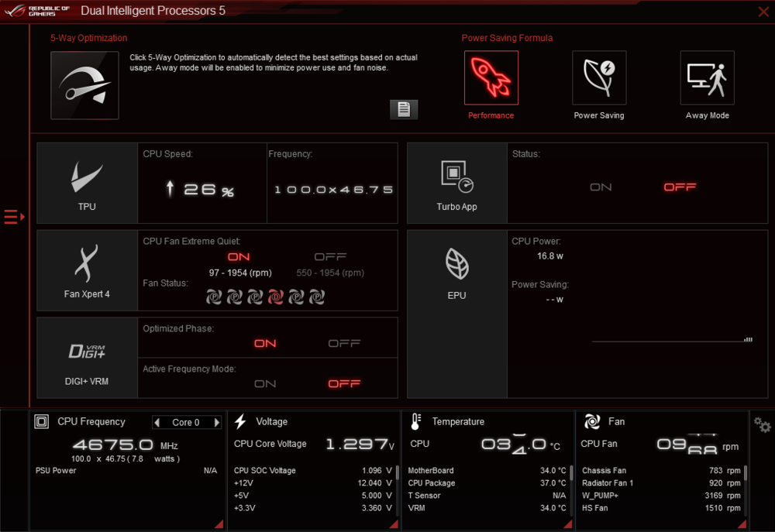
Task: Open the Fan Xpert 4 panel
Action: pyautogui.click(x=87, y=269)
